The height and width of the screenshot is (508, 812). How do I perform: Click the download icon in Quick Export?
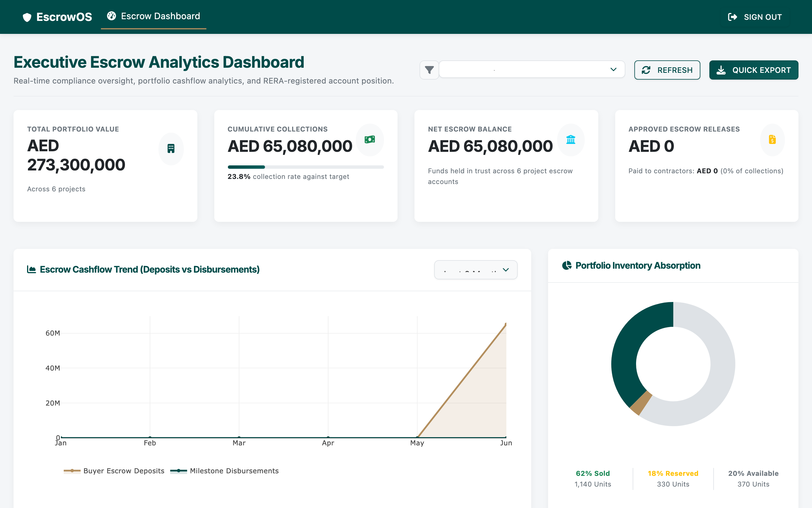[721, 70]
